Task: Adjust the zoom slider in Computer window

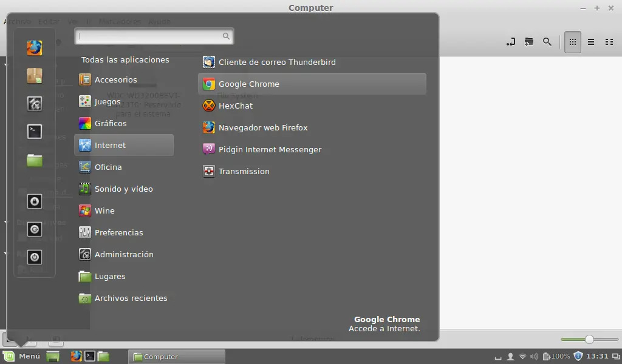Action: [589, 339]
